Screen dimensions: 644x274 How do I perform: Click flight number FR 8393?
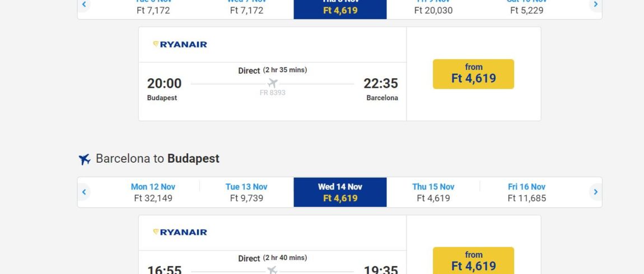272,93
